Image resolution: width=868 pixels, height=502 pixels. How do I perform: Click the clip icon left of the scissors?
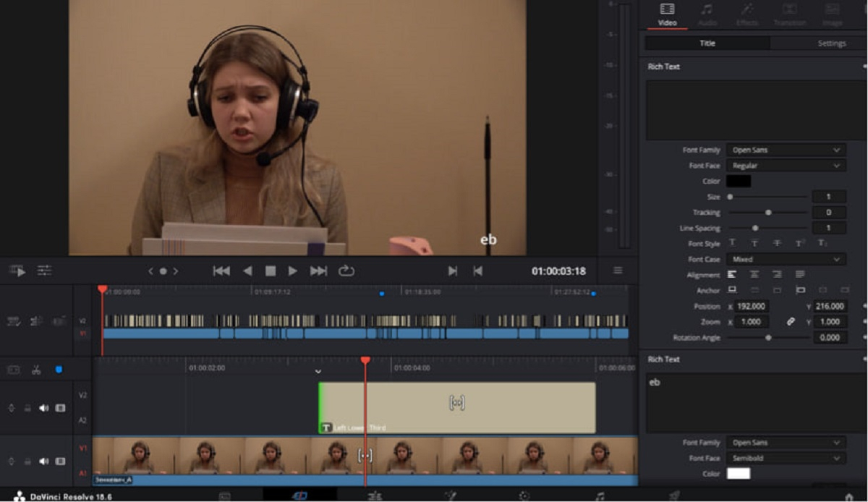[13, 370]
